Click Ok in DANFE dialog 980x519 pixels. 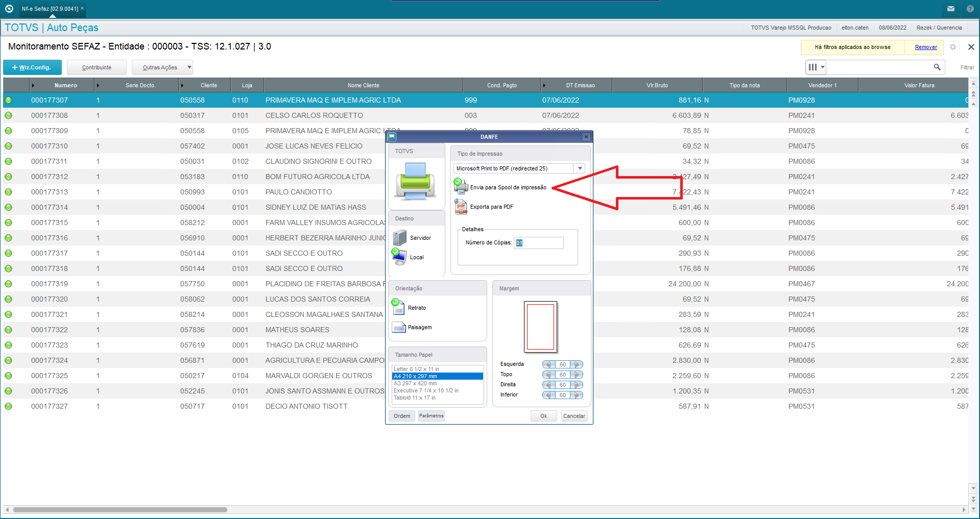click(544, 416)
